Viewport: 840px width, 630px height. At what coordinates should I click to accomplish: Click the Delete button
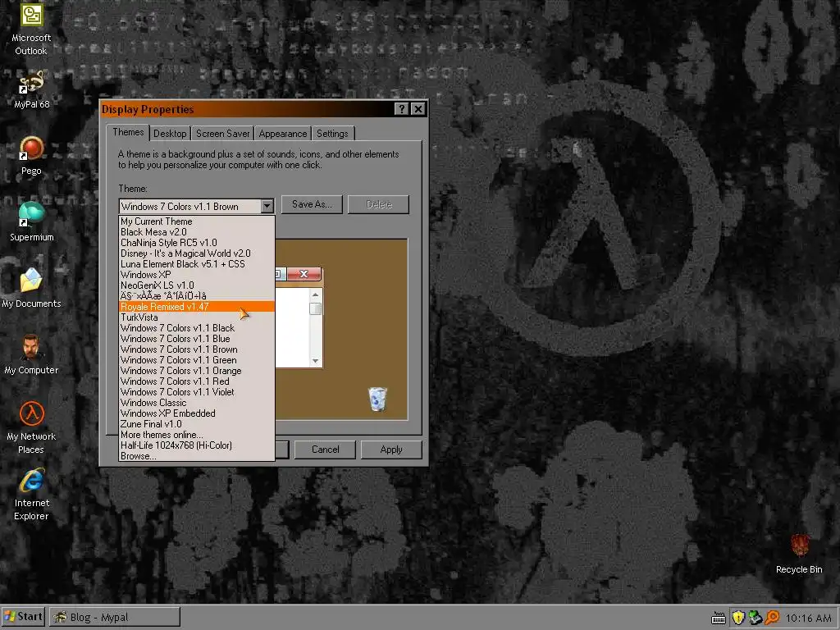click(x=379, y=204)
